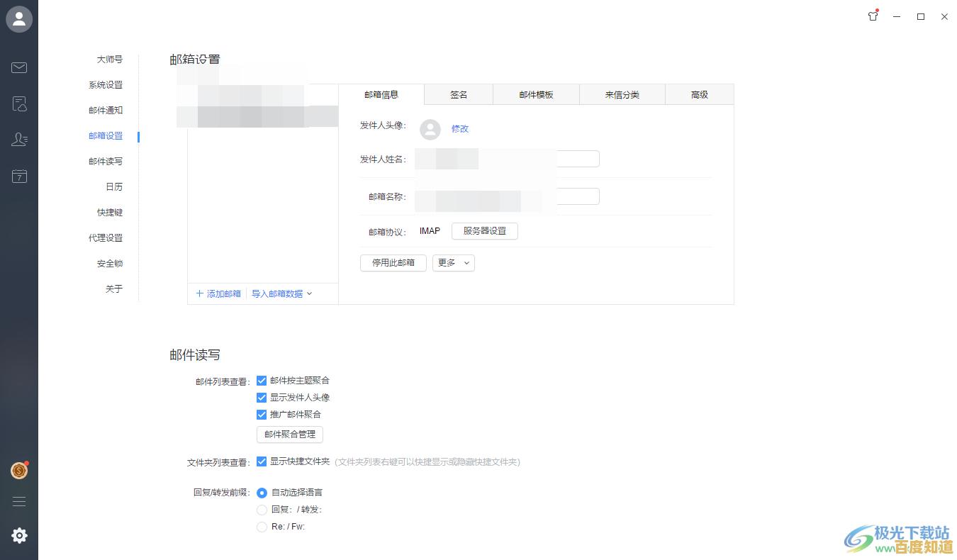Select the Re:/Fw: radio button

click(x=262, y=527)
